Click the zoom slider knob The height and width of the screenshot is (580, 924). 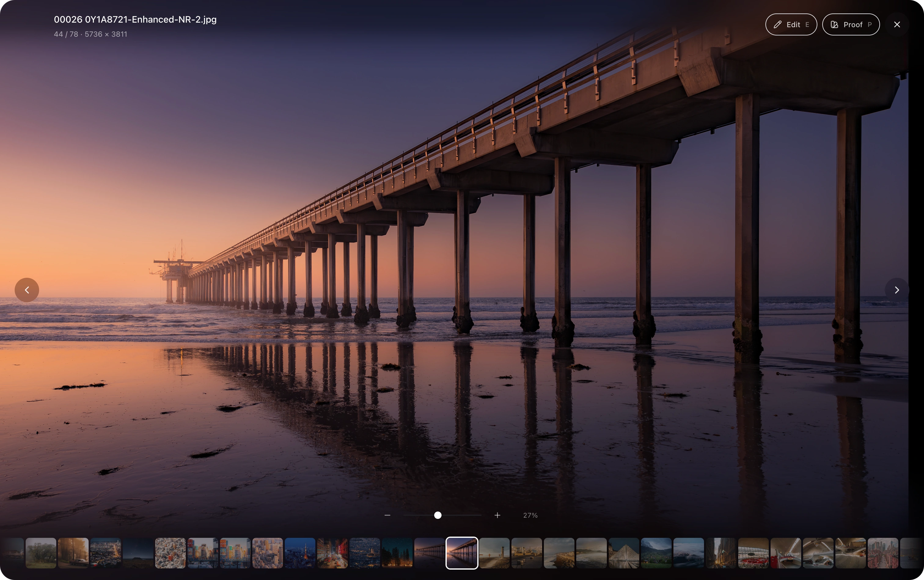point(438,515)
